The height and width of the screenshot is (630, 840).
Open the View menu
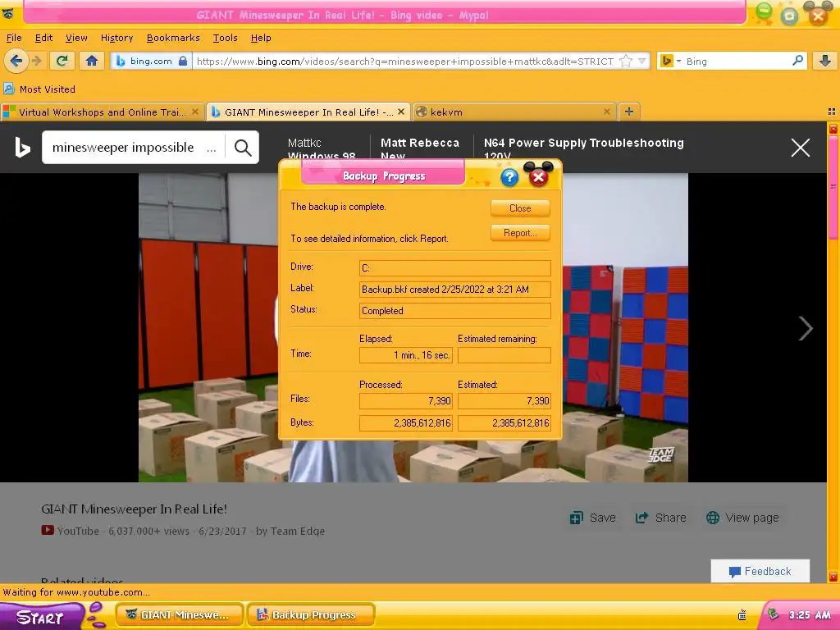pos(76,38)
